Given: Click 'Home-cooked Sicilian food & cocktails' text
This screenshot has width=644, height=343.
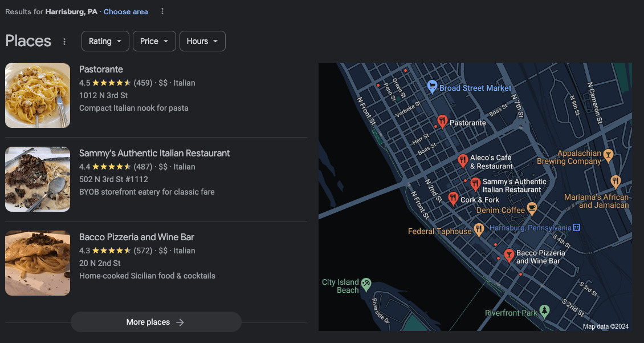Looking at the screenshot, I should [x=147, y=276].
